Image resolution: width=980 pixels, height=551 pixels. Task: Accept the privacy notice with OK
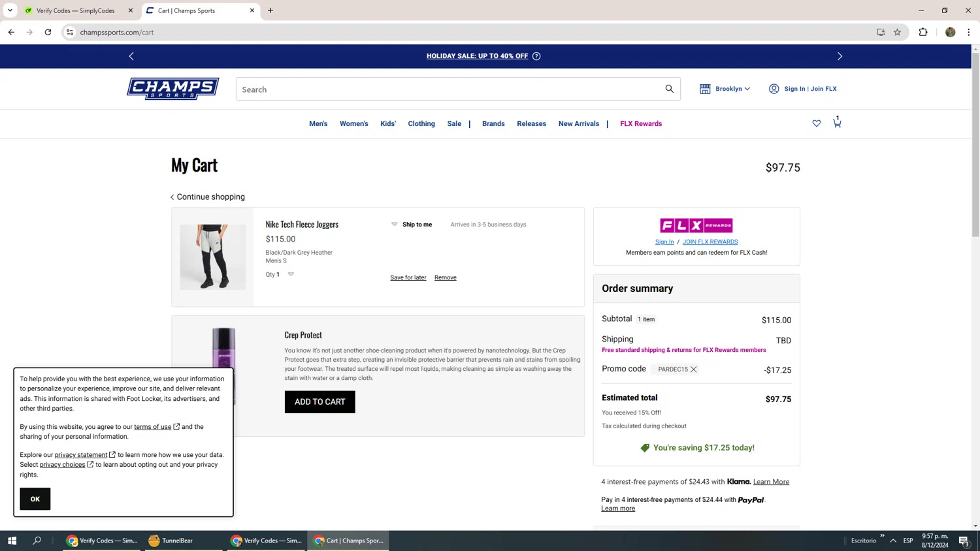click(x=35, y=499)
